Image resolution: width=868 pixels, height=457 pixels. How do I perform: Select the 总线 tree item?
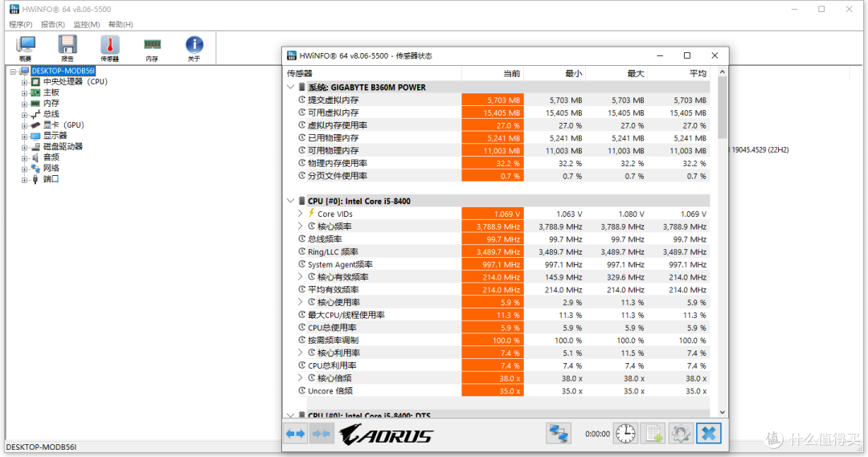pos(51,114)
